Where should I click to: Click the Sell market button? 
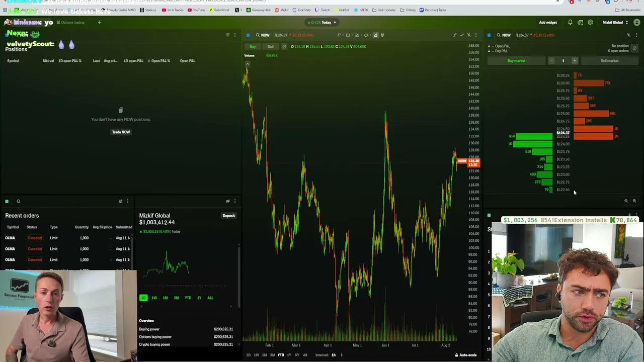(x=609, y=61)
